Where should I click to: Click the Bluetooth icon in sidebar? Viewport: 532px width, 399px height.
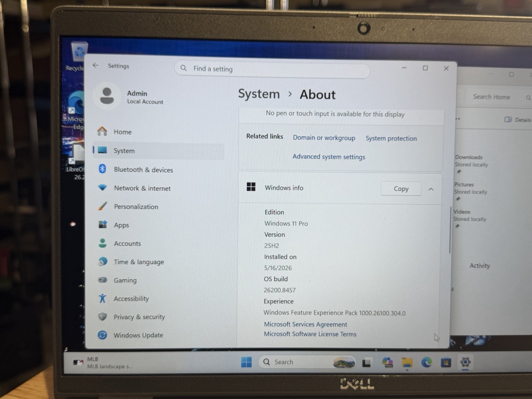pos(102,169)
